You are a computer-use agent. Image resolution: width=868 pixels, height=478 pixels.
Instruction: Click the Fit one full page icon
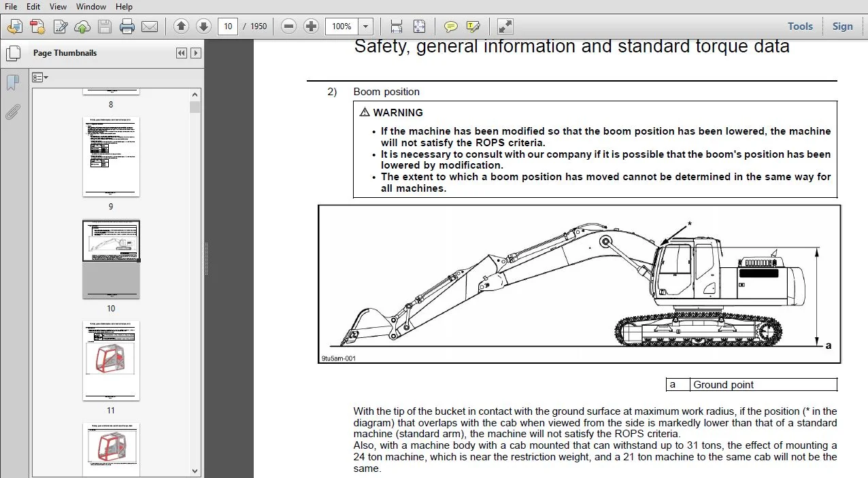tap(419, 27)
